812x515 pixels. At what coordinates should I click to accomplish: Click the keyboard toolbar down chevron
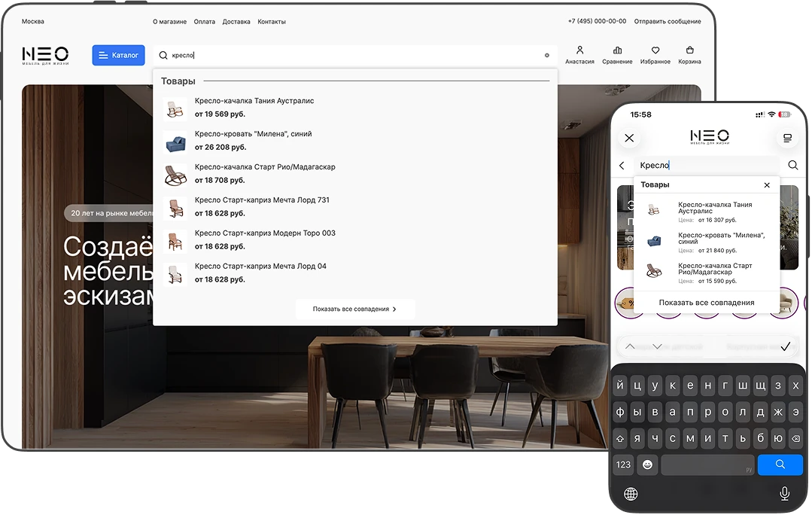tap(657, 346)
